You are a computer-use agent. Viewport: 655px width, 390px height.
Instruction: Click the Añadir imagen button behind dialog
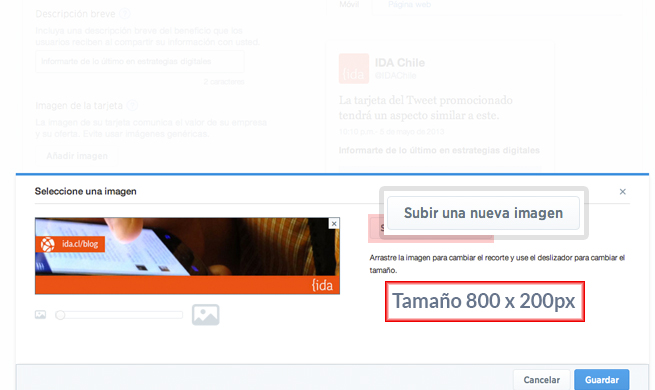(x=77, y=156)
